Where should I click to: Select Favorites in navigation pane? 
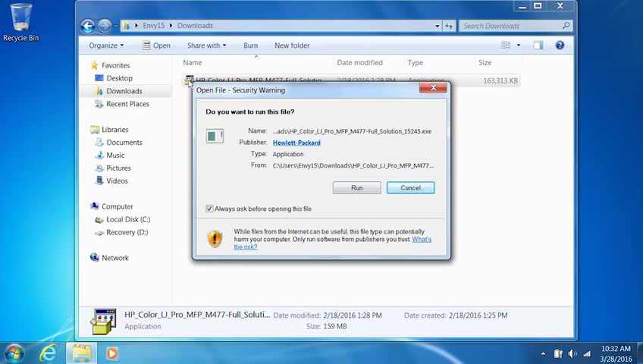click(116, 65)
